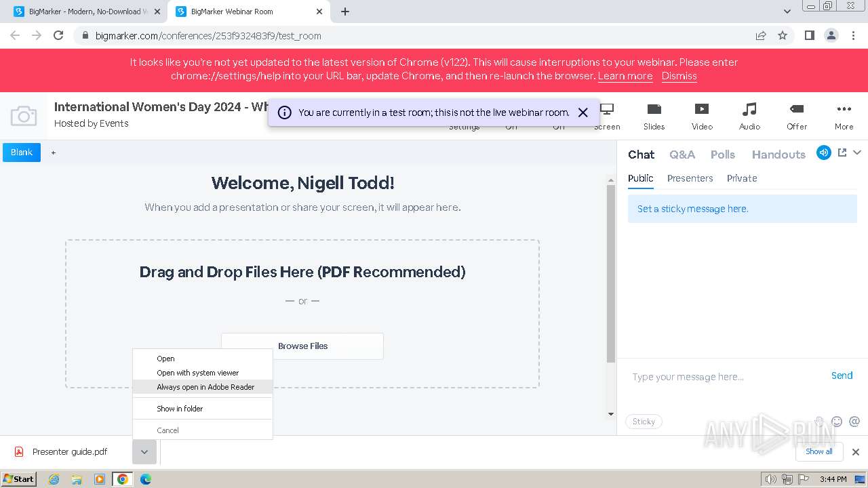Choose Open from the download context menu
Image resolution: width=868 pixels, height=488 pixels.
pyautogui.click(x=203, y=359)
